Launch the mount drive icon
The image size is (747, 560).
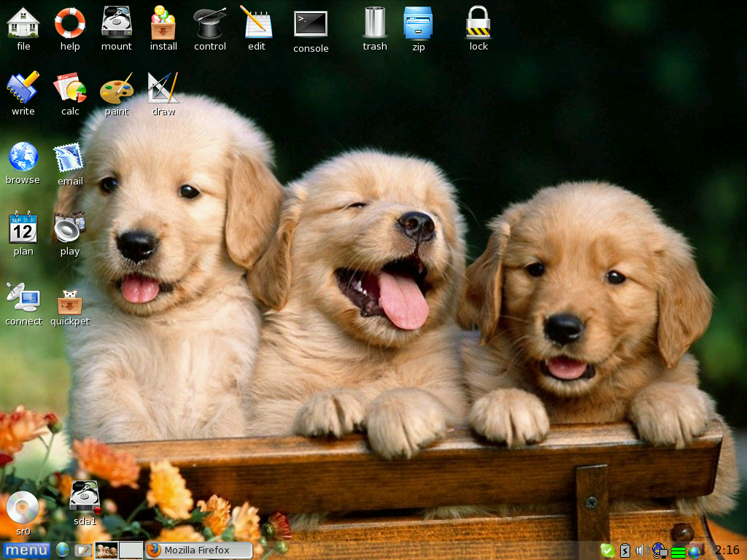pyautogui.click(x=116, y=21)
